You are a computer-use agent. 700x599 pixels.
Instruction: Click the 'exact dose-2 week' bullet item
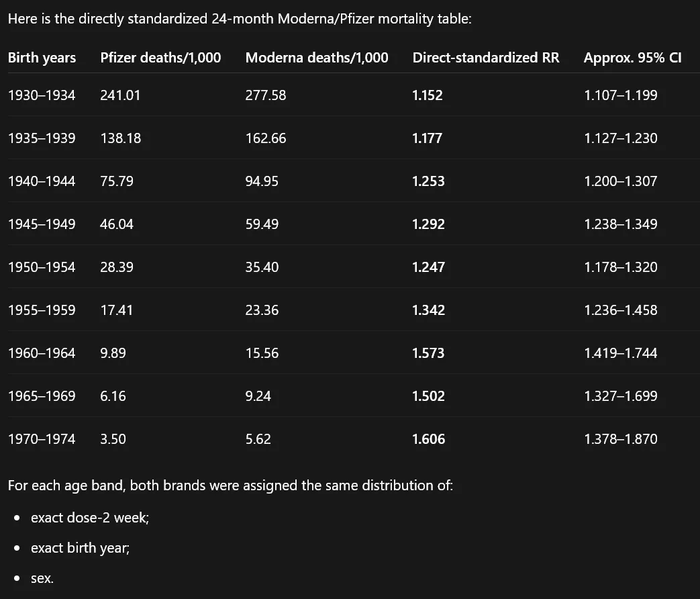90,517
